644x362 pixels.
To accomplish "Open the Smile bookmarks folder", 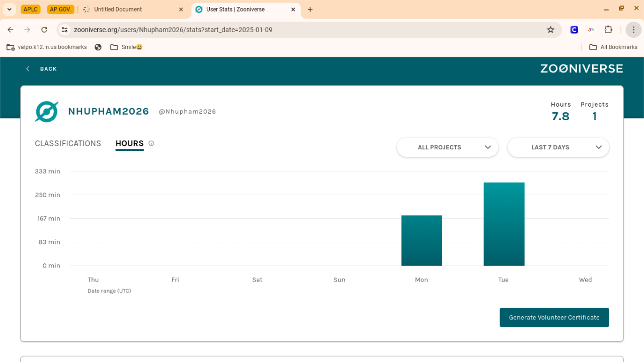I will click(x=126, y=47).
